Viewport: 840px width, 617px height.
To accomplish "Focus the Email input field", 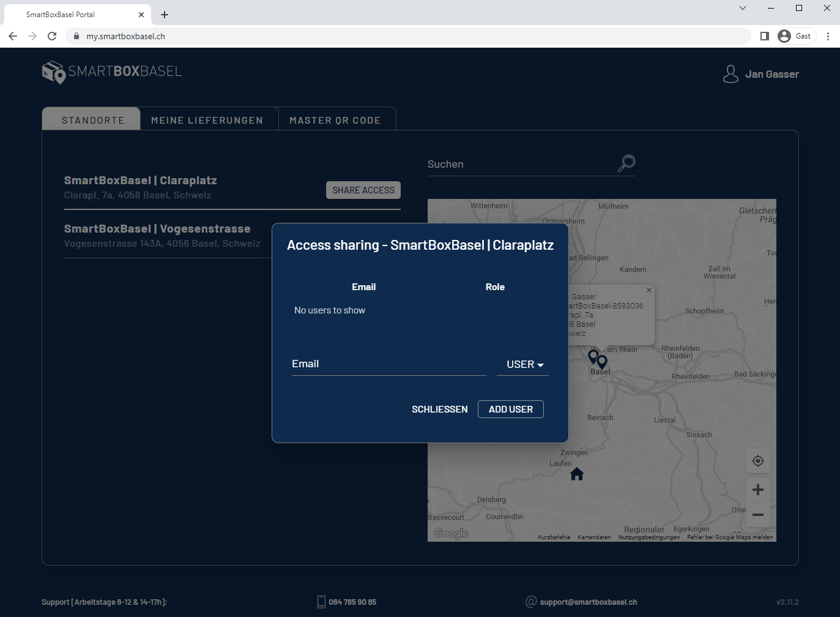I will click(388, 364).
